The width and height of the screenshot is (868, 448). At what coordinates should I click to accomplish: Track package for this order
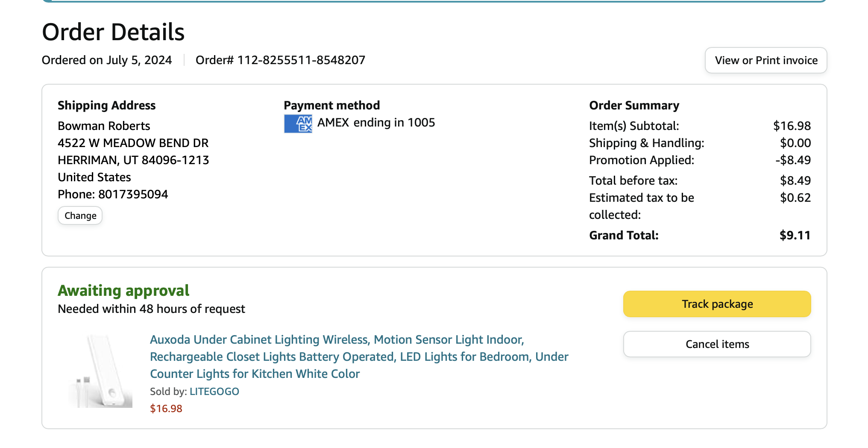click(x=717, y=304)
